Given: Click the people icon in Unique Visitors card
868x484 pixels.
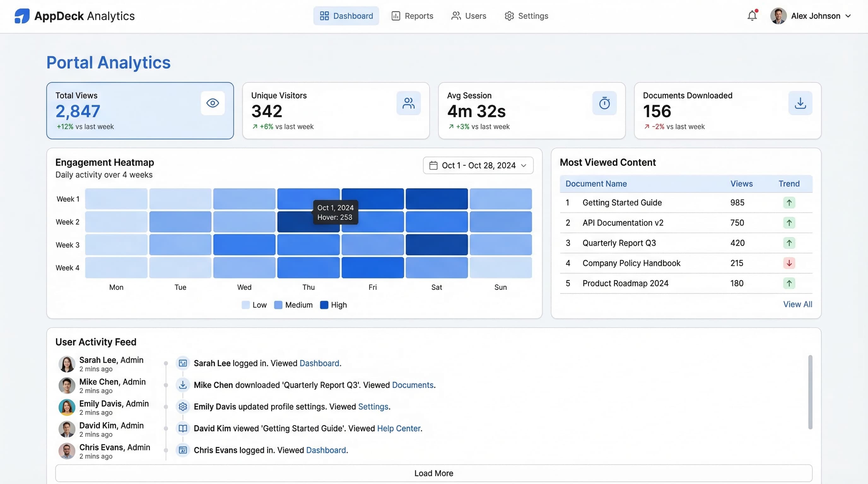Looking at the screenshot, I should (x=408, y=103).
